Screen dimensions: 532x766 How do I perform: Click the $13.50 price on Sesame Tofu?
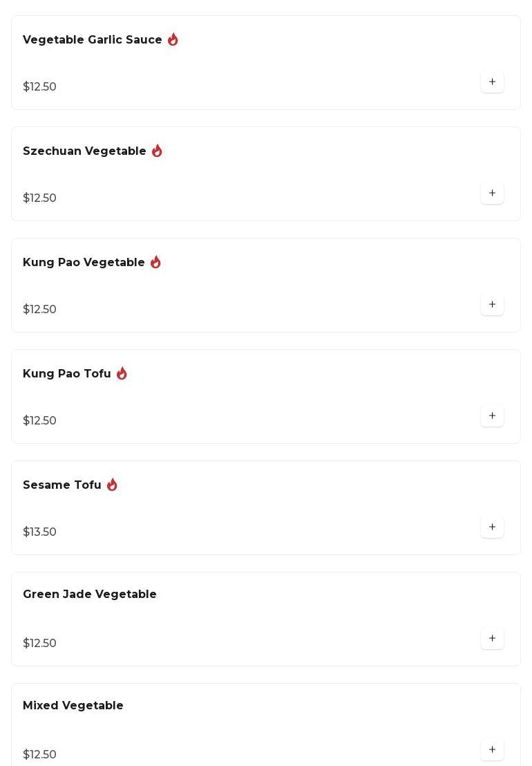[x=40, y=532]
